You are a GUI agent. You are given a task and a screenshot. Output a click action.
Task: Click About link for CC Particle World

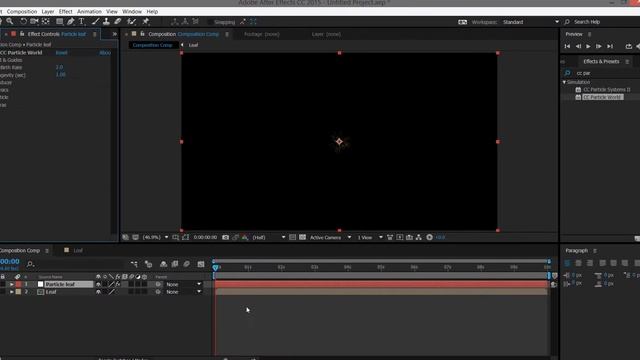(105, 53)
